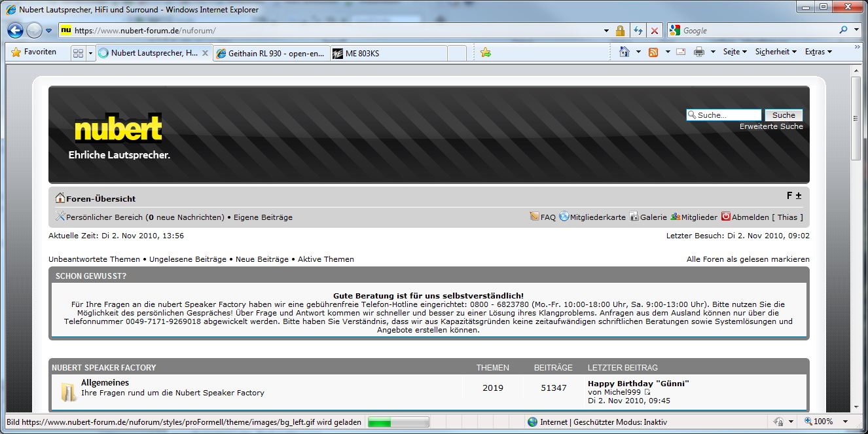Viewport: 868px width, 434px height.
Task: Open the Mitgliederkarte globe icon
Action: [x=564, y=217]
